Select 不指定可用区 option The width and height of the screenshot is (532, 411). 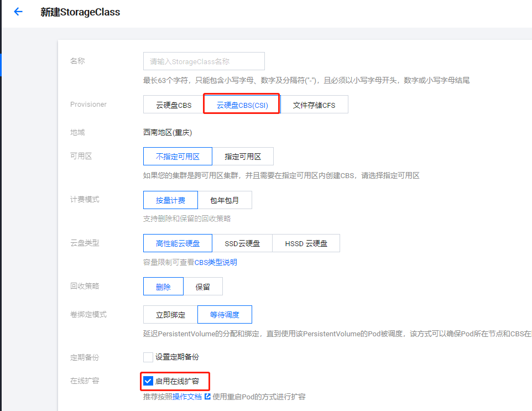click(177, 157)
